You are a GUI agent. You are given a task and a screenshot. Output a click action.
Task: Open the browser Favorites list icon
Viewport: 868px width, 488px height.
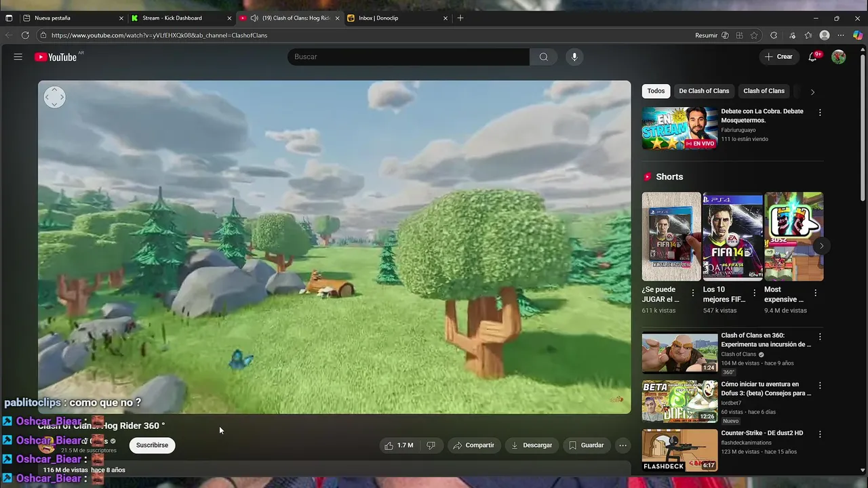pos(808,35)
